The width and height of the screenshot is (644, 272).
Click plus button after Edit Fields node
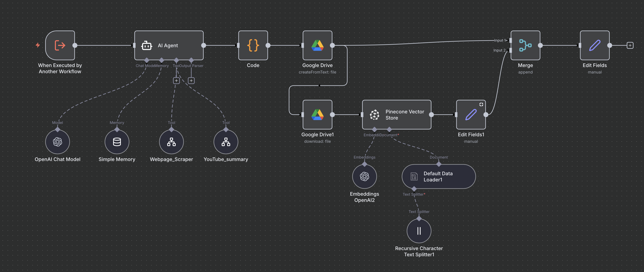[630, 45]
